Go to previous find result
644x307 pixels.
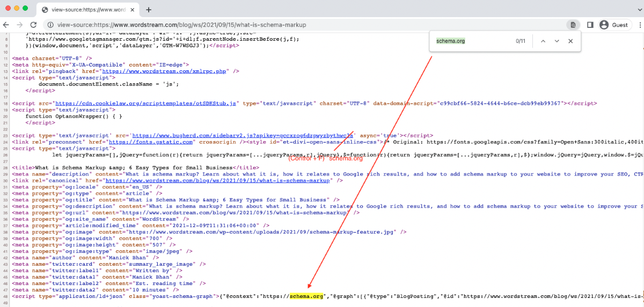(543, 41)
